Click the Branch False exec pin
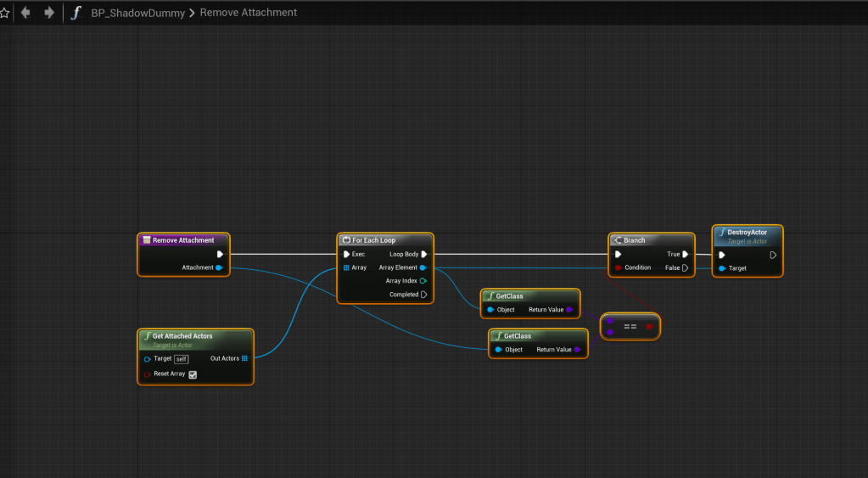The height and width of the screenshot is (478, 868). point(685,267)
